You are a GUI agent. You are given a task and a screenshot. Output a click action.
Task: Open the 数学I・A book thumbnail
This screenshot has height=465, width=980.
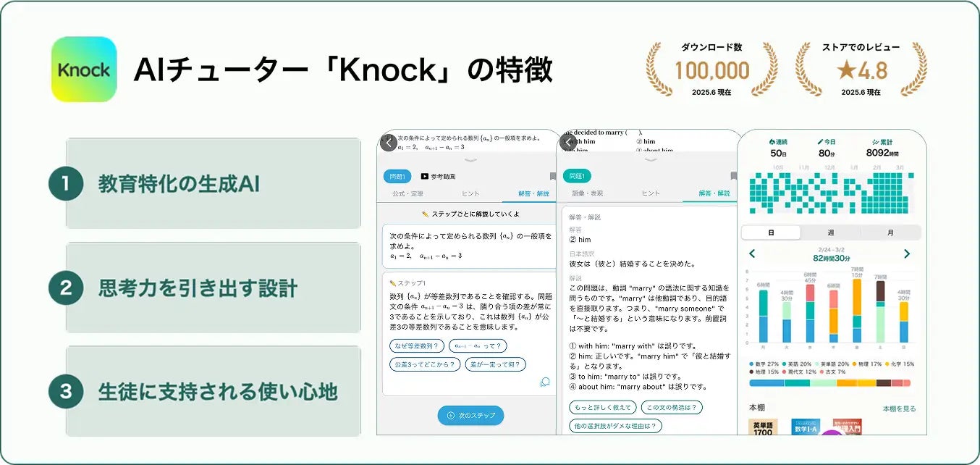point(806,426)
